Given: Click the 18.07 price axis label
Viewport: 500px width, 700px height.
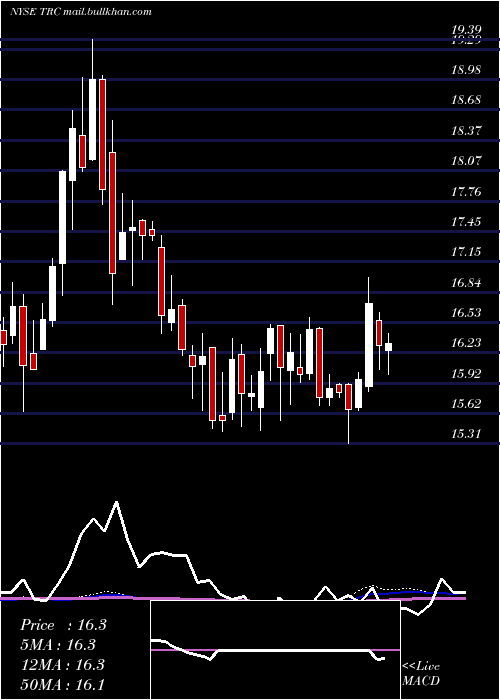Looking at the screenshot, I should 466,161.
